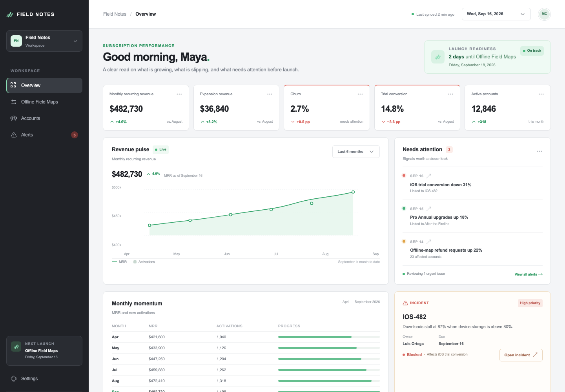Click the Open incident button
The image size is (565, 392).
(x=521, y=355)
